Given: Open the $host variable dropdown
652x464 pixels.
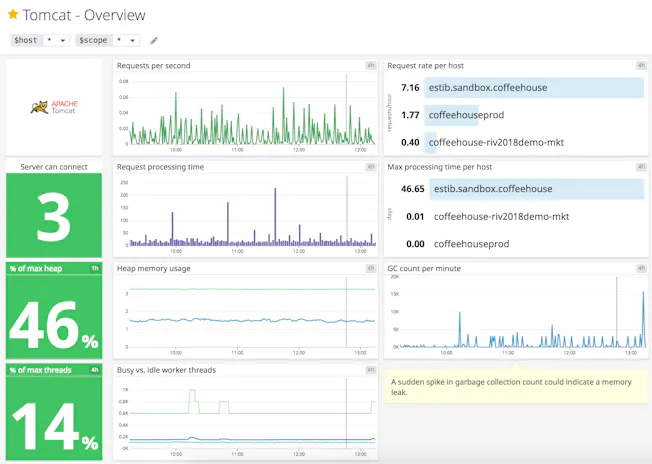Looking at the screenshot, I should (56, 41).
